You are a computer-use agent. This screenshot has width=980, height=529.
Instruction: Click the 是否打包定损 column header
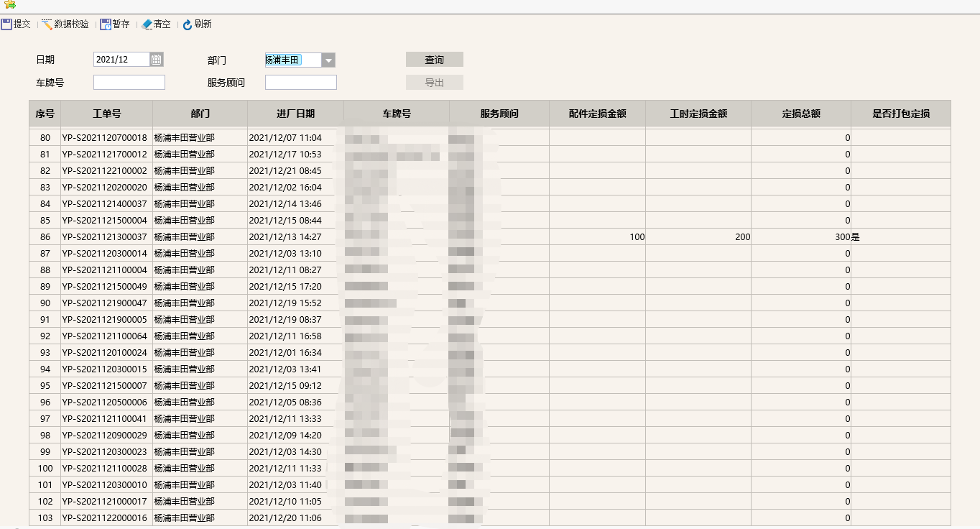(901, 114)
